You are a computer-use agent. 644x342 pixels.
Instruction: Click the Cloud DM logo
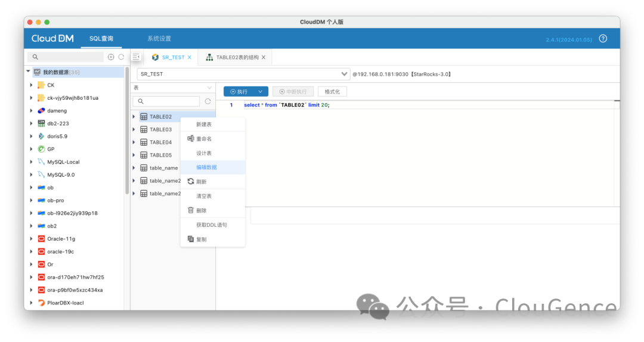[x=52, y=39]
